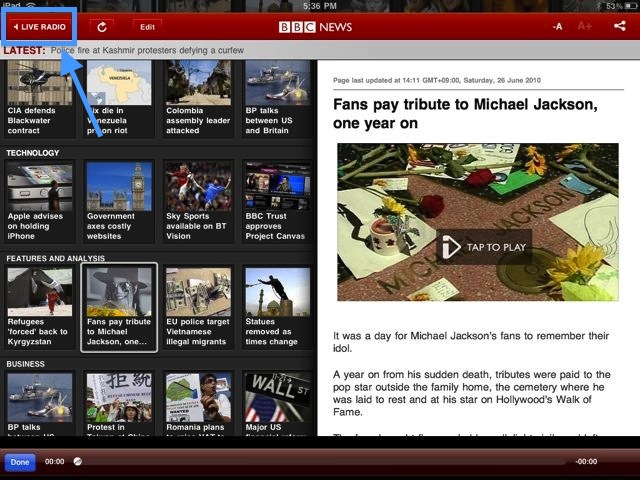Tap the BBC News logo

pyautogui.click(x=315, y=27)
